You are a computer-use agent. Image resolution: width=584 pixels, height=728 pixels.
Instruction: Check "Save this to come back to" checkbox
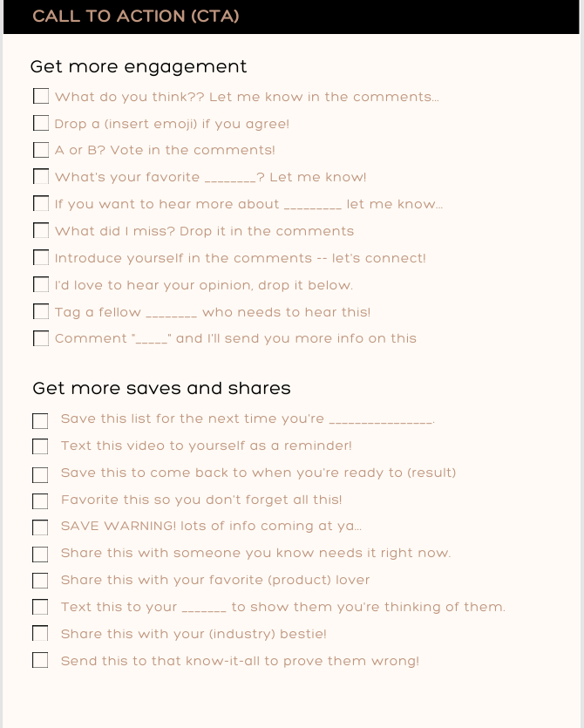[x=40, y=474]
